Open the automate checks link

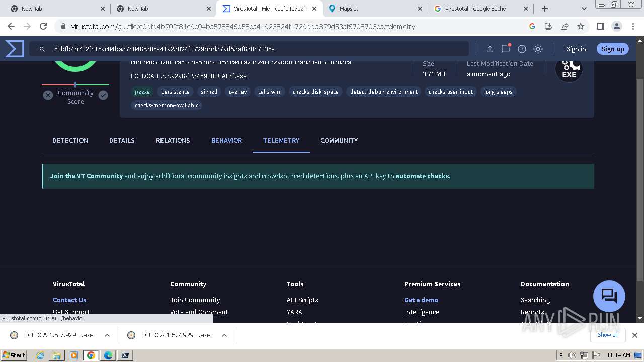tap(423, 176)
